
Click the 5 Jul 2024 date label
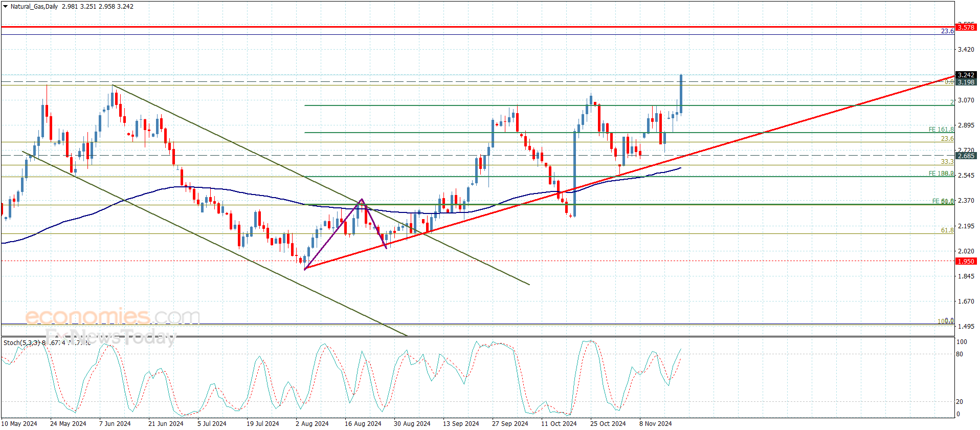[212, 423]
